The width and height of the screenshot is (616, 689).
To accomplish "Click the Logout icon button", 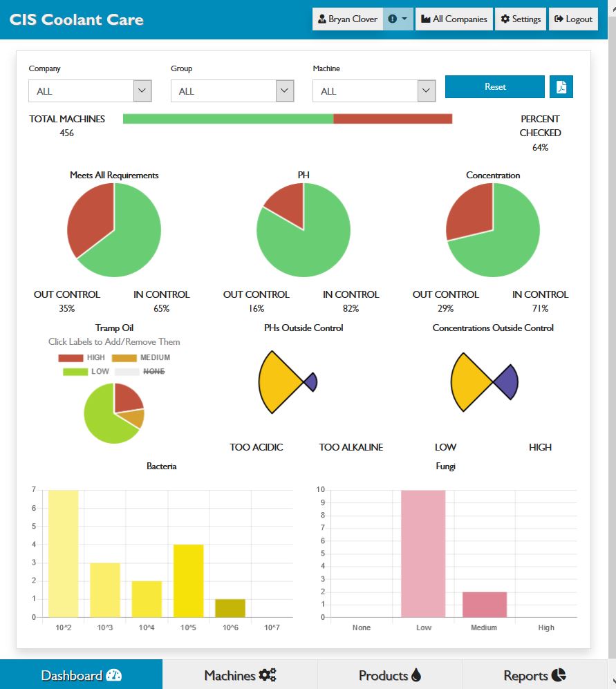I will pyautogui.click(x=573, y=19).
